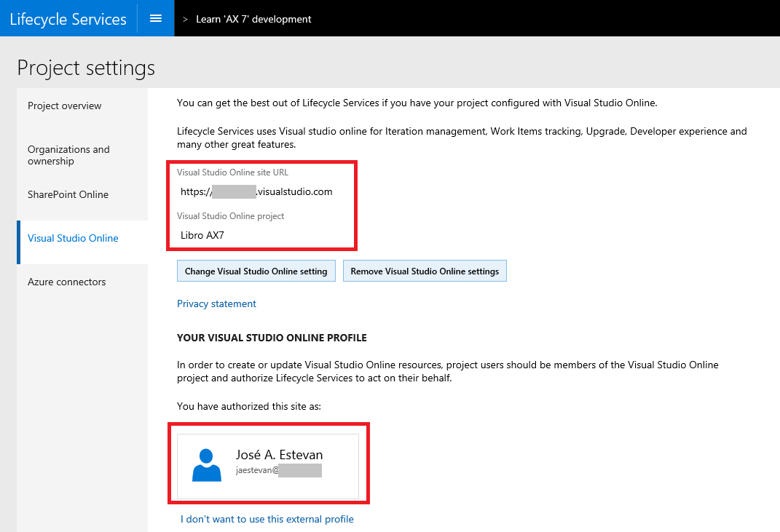Click the Lifecycle Services home title
The image size is (780, 532).
[68, 19]
